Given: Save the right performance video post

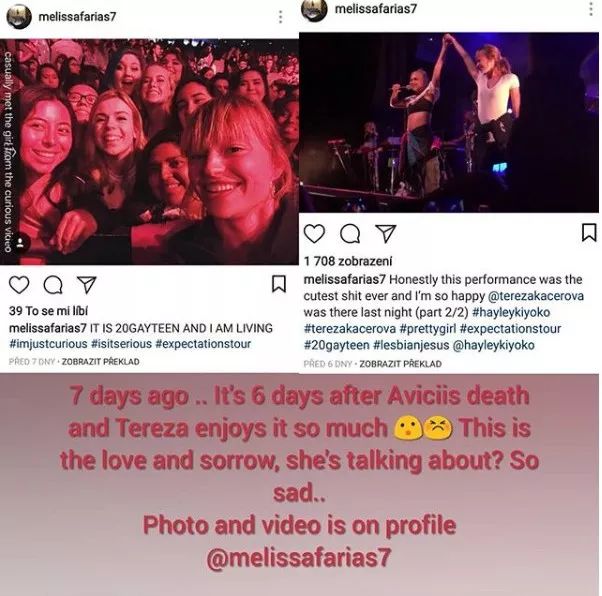Looking at the screenshot, I should point(589,233).
